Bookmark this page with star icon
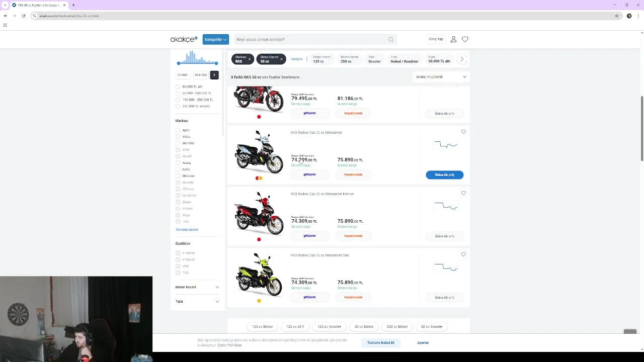Viewport: 644px width, 362px height. pyautogui.click(x=617, y=16)
